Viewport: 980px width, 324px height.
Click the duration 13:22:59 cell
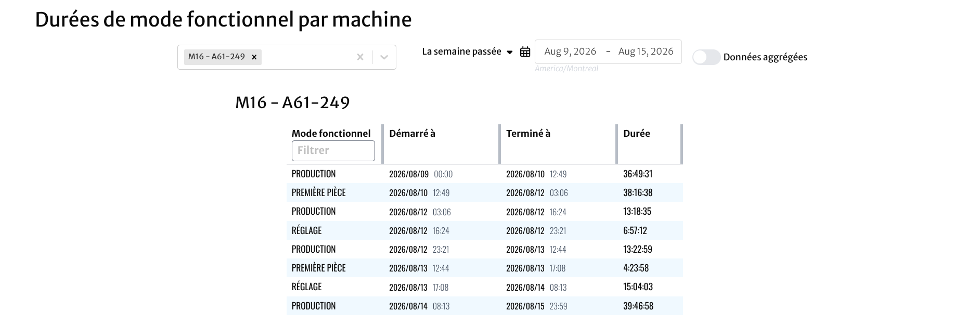click(x=637, y=249)
